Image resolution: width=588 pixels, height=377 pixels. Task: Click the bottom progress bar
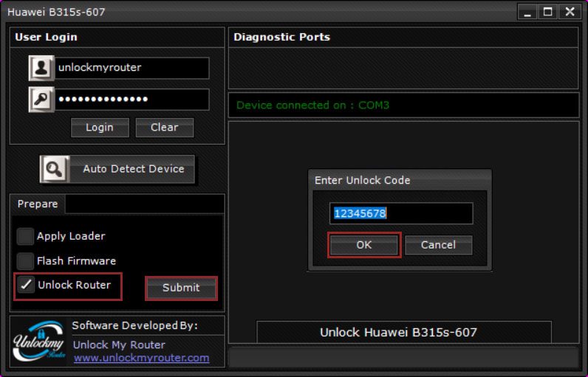pos(403,357)
